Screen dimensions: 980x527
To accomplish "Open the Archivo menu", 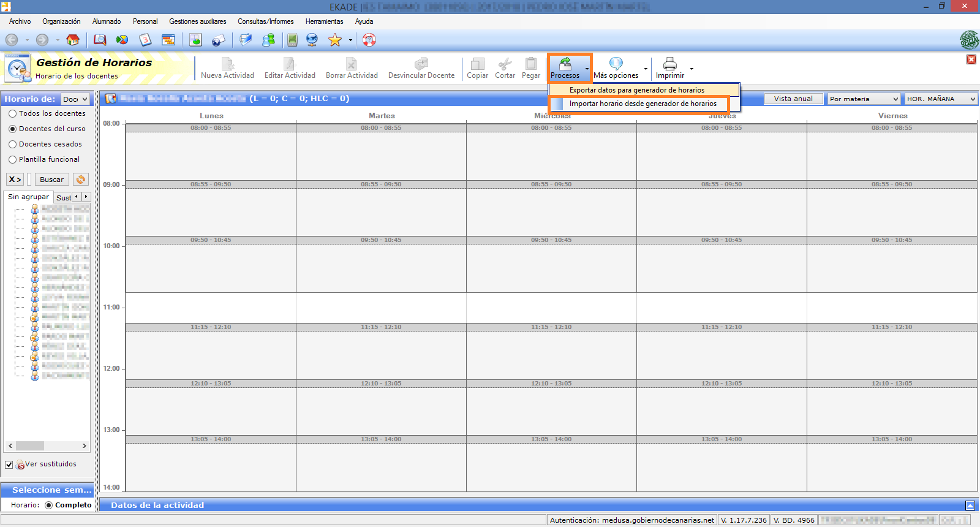I will click(x=20, y=21).
